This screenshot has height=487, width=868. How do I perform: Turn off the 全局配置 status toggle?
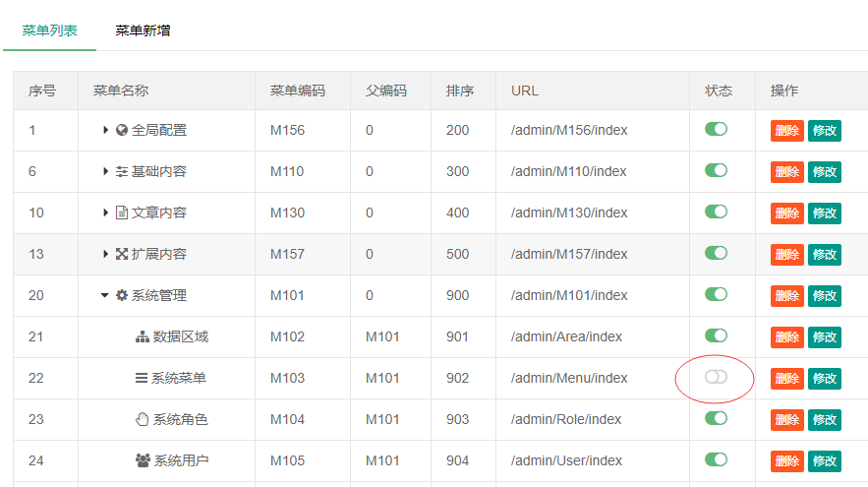(x=716, y=129)
